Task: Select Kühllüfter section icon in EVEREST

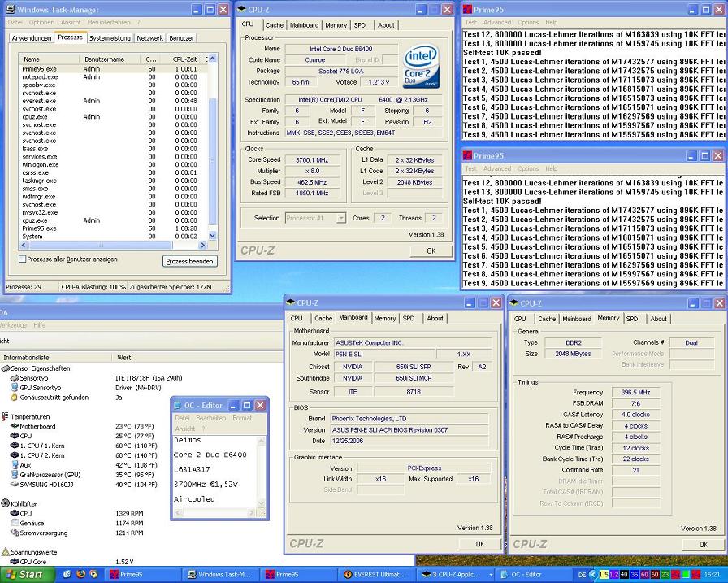Action: point(5,503)
